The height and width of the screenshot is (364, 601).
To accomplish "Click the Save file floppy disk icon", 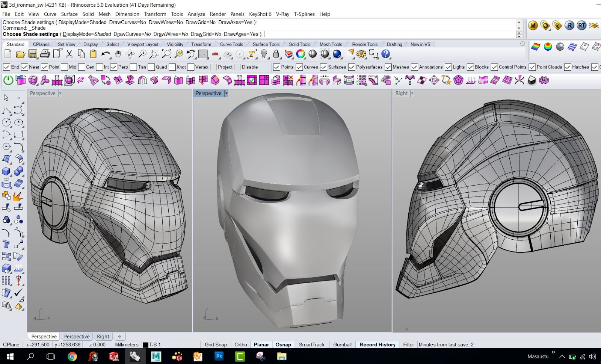I will 33,54.
